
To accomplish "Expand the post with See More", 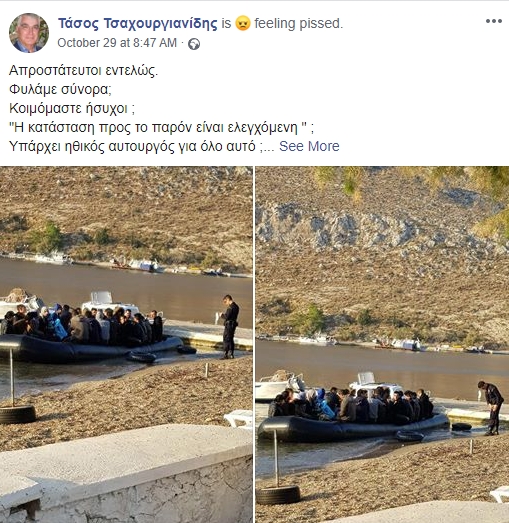I will [x=309, y=146].
